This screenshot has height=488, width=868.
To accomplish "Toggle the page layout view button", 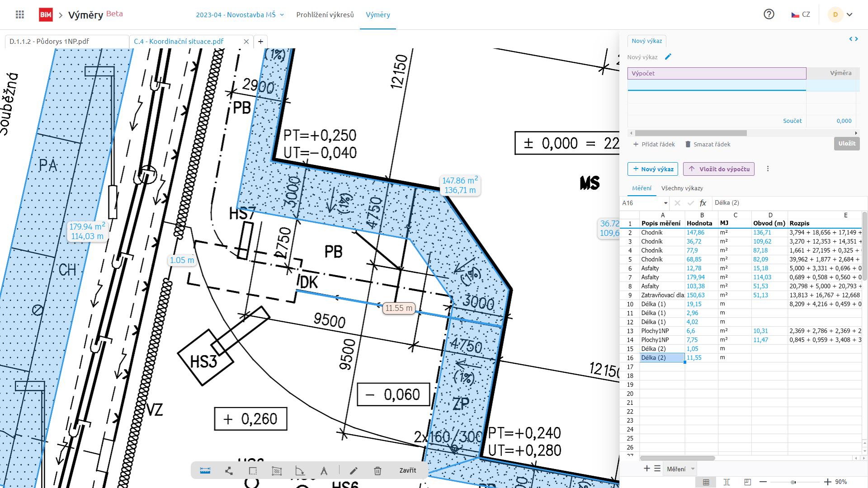I will (x=726, y=482).
